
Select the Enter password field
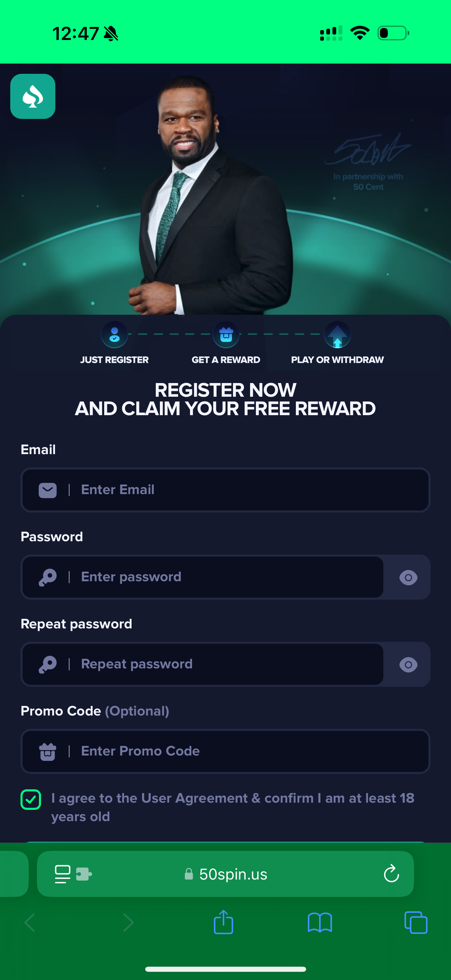click(203, 577)
